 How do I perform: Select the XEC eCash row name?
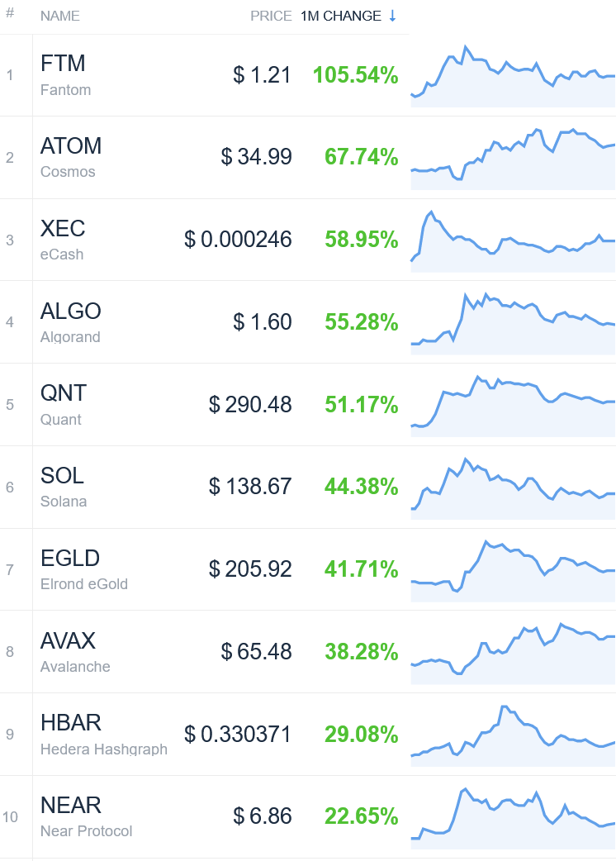[63, 240]
